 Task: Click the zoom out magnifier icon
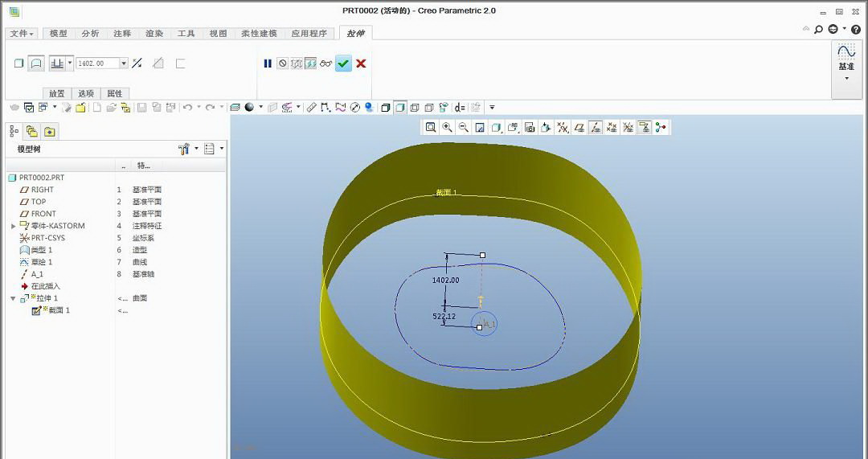[463, 127]
